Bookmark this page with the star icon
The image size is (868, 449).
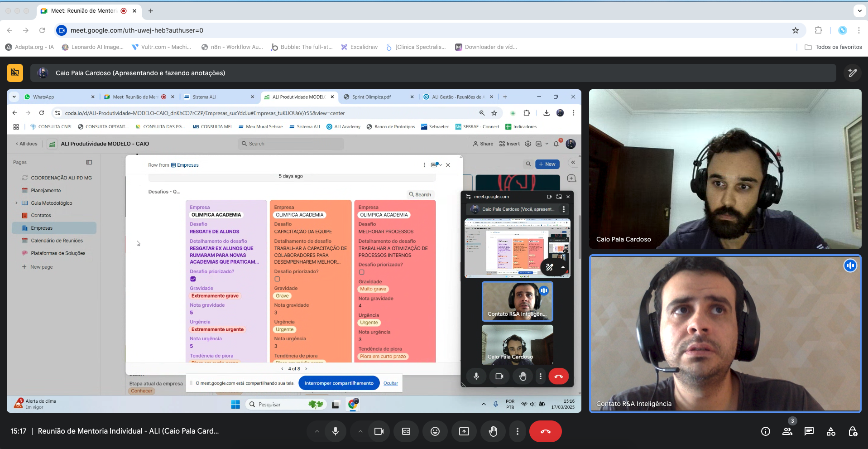coord(796,30)
